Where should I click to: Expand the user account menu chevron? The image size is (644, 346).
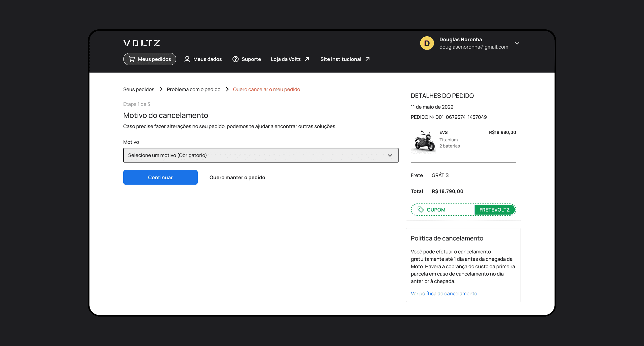tap(517, 43)
